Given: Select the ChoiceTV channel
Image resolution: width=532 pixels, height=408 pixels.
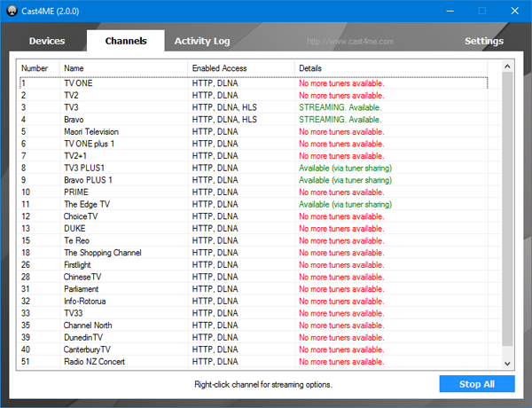Looking at the screenshot, I should coord(254,216).
